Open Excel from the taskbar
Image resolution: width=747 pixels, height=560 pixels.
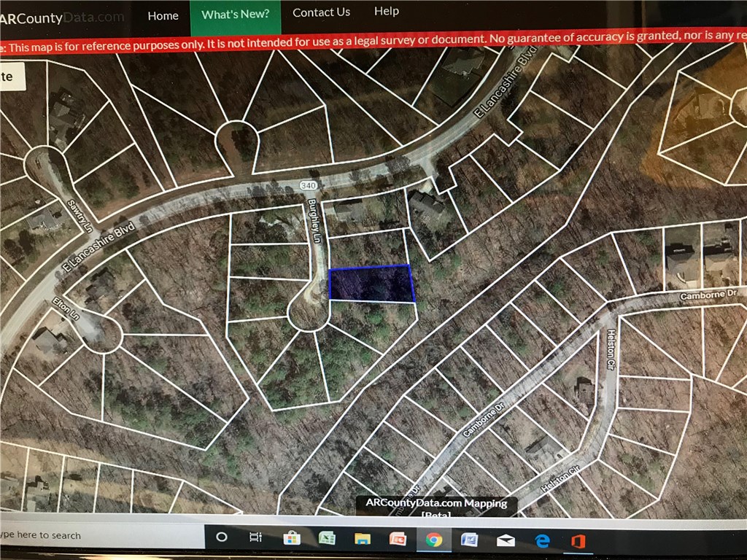(327, 539)
